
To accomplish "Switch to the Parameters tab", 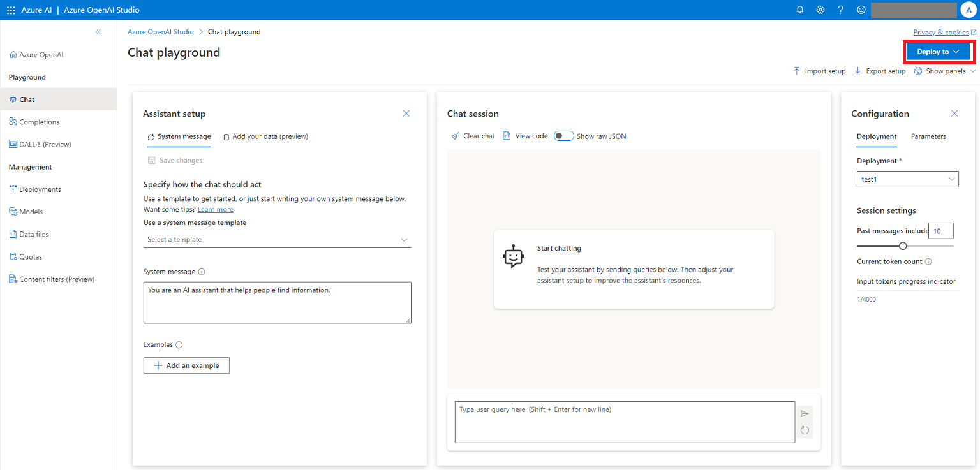I will (x=928, y=136).
